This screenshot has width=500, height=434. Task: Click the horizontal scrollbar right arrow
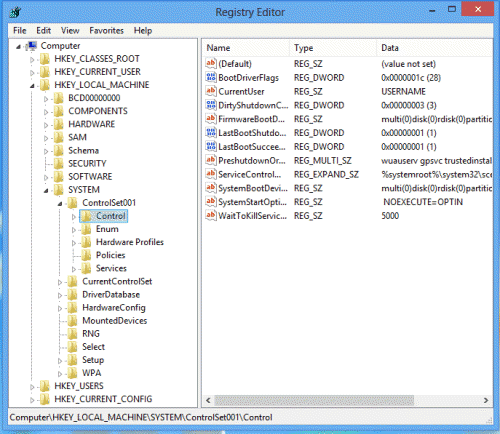tap(486, 400)
